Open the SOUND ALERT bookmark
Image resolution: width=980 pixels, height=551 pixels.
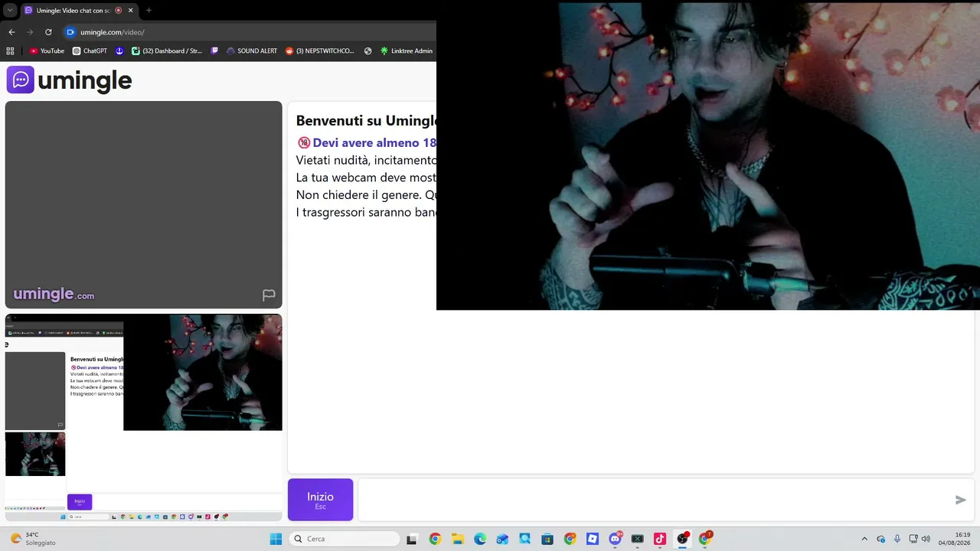point(252,51)
